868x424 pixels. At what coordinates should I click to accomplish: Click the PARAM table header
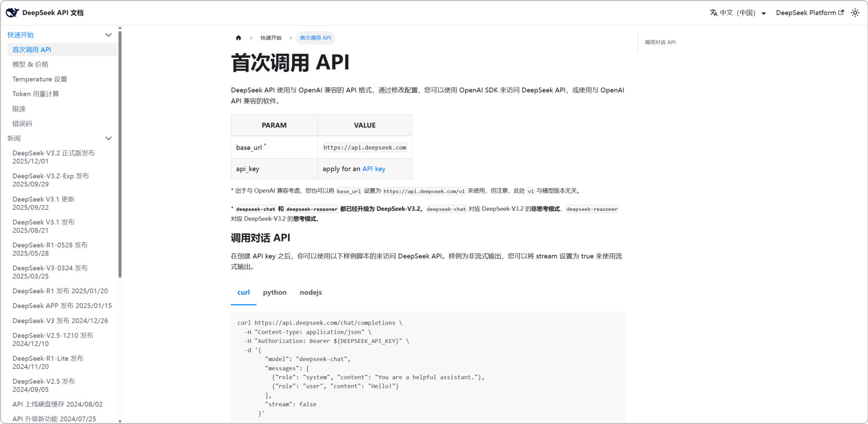274,125
